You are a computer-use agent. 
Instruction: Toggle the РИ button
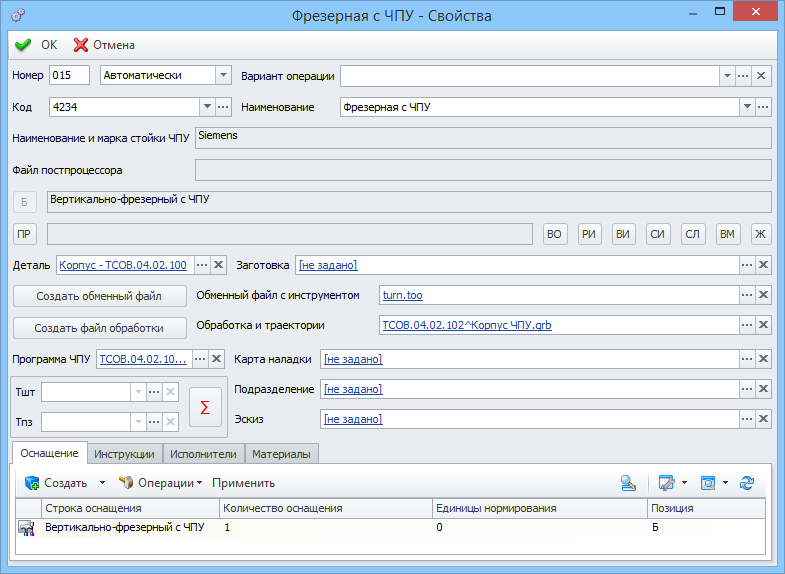coord(589,234)
